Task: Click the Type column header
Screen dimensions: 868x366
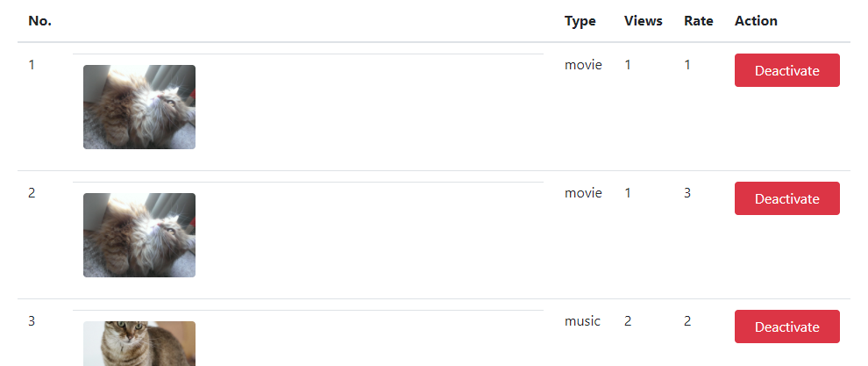Action: 580,21
